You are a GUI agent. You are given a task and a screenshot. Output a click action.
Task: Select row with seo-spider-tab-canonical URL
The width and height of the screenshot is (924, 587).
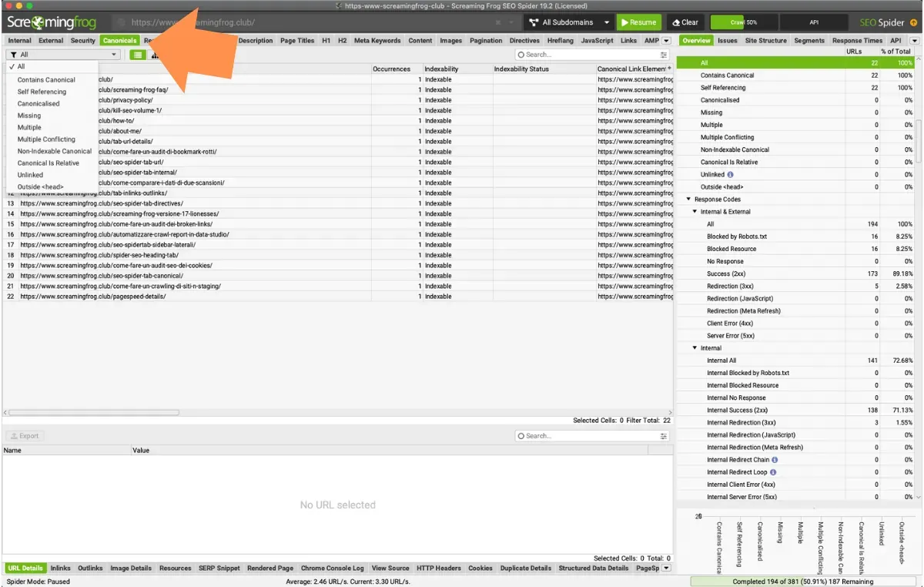click(337, 276)
